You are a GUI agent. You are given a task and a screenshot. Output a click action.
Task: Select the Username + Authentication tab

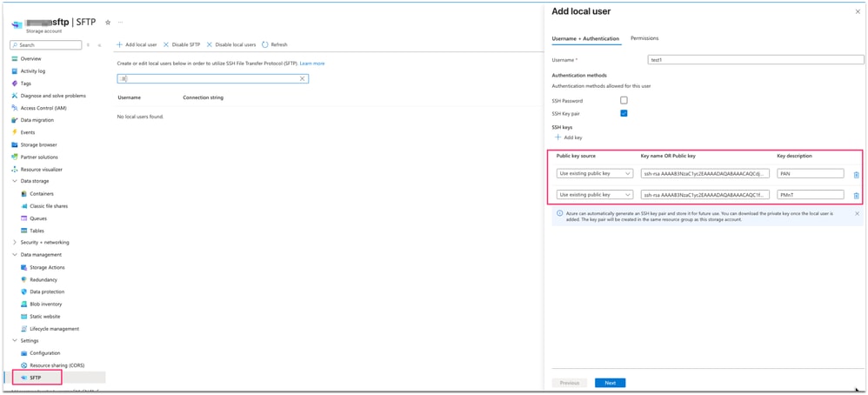point(585,39)
